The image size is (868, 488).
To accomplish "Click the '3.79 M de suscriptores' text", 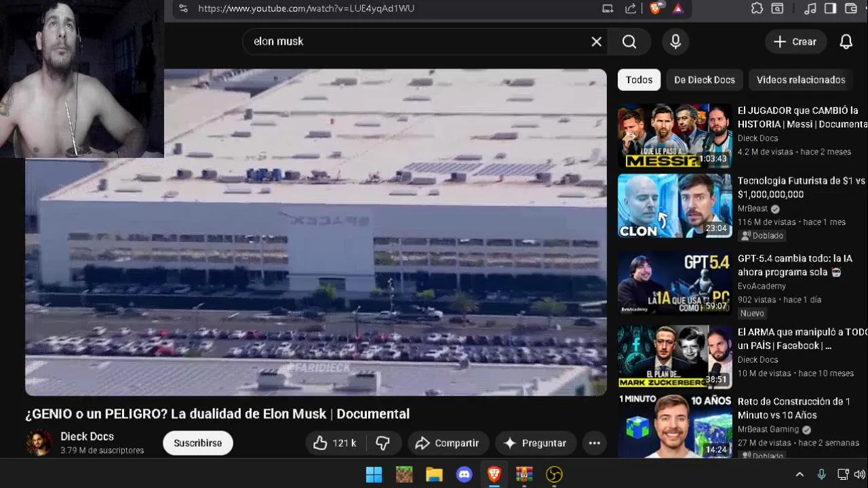I will pos(102,451).
